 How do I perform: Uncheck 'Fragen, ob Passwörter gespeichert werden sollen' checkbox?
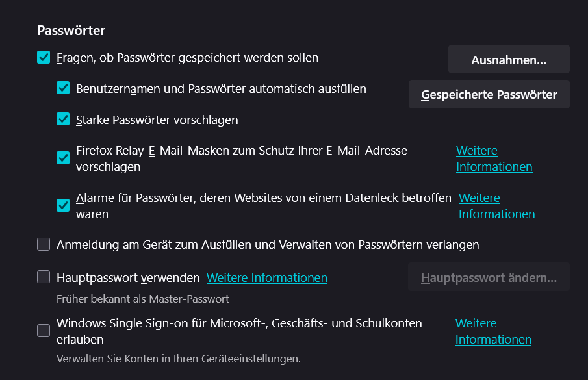[44, 57]
